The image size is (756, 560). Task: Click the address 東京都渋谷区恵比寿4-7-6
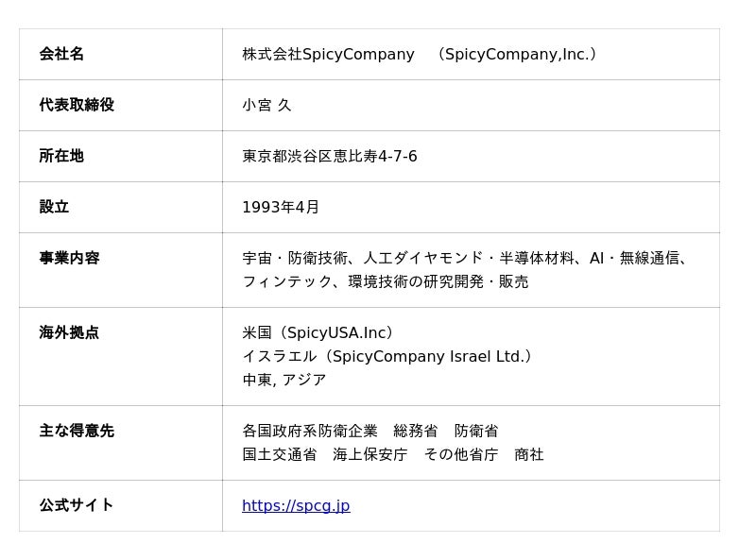[x=329, y=157]
